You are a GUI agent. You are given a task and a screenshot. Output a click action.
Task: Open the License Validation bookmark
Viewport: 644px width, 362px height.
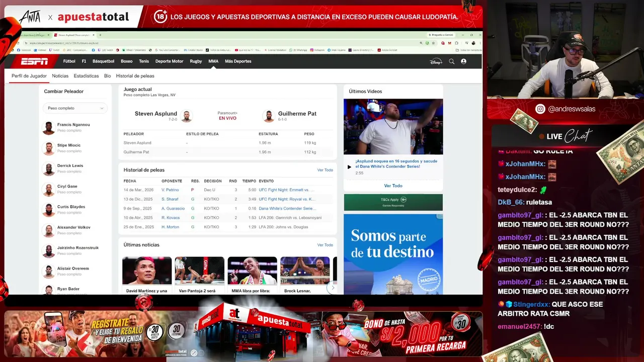(x=276, y=50)
